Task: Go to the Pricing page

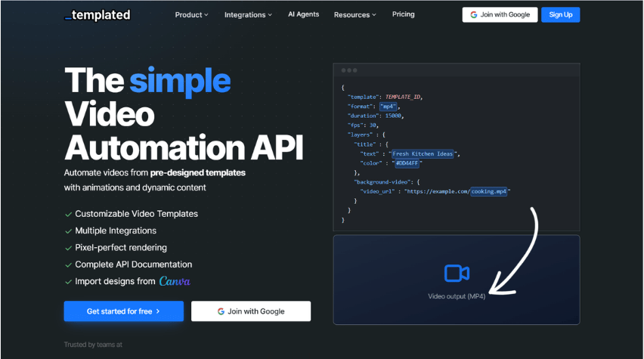Action: pyautogui.click(x=404, y=14)
